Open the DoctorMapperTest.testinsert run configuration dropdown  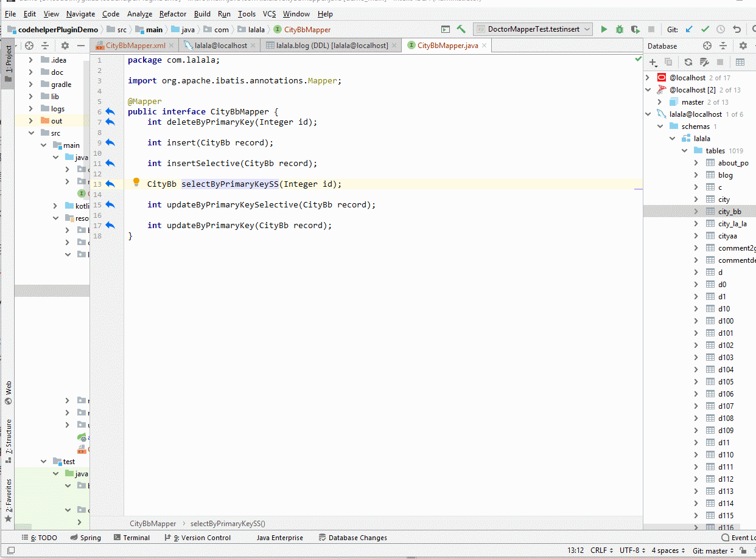click(533, 29)
